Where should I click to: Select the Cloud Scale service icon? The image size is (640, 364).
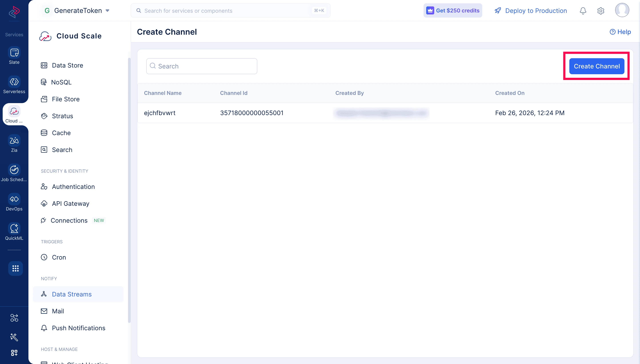pos(14,114)
